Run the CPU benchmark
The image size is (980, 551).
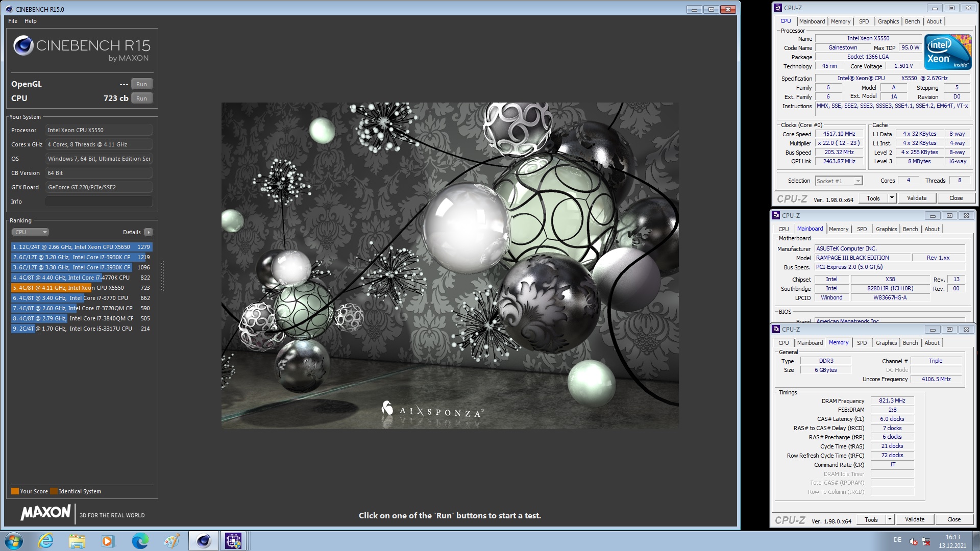click(x=142, y=98)
